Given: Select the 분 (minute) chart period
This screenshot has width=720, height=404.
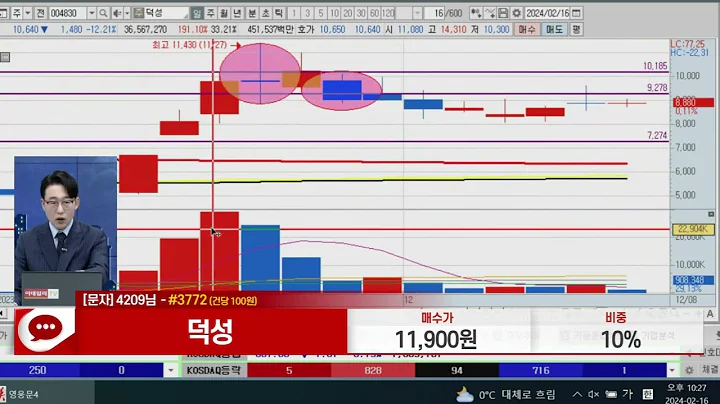Looking at the screenshot, I should pos(252,13).
